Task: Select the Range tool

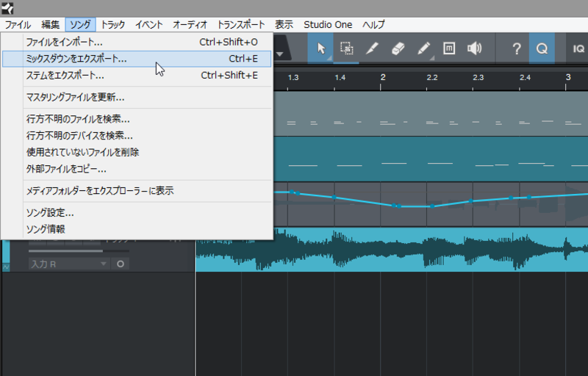Action: pos(346,48)
